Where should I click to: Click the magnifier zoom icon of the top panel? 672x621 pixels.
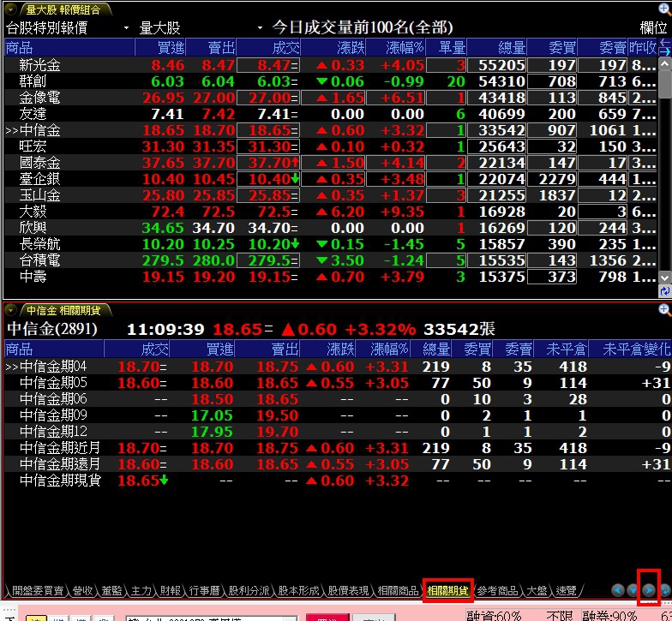point(663,9)
